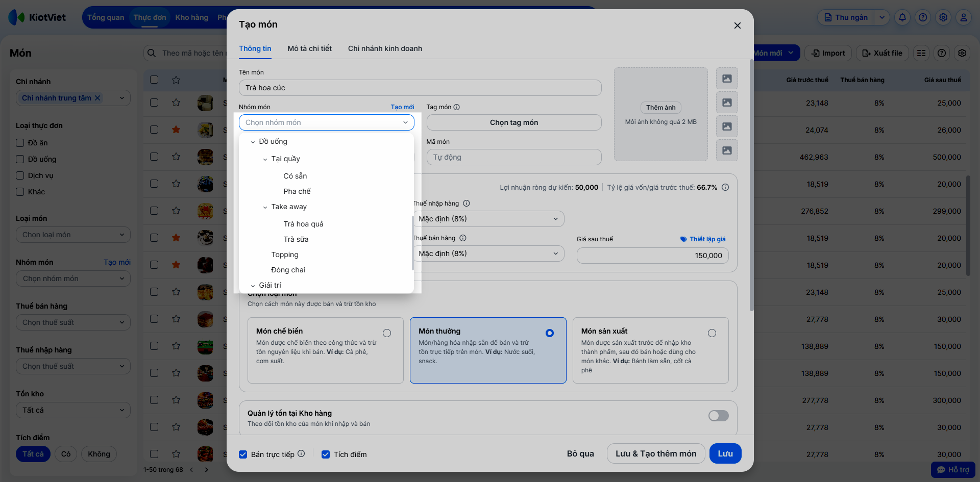Click Lưu & Tạo thêm món

tap(656, 453)
